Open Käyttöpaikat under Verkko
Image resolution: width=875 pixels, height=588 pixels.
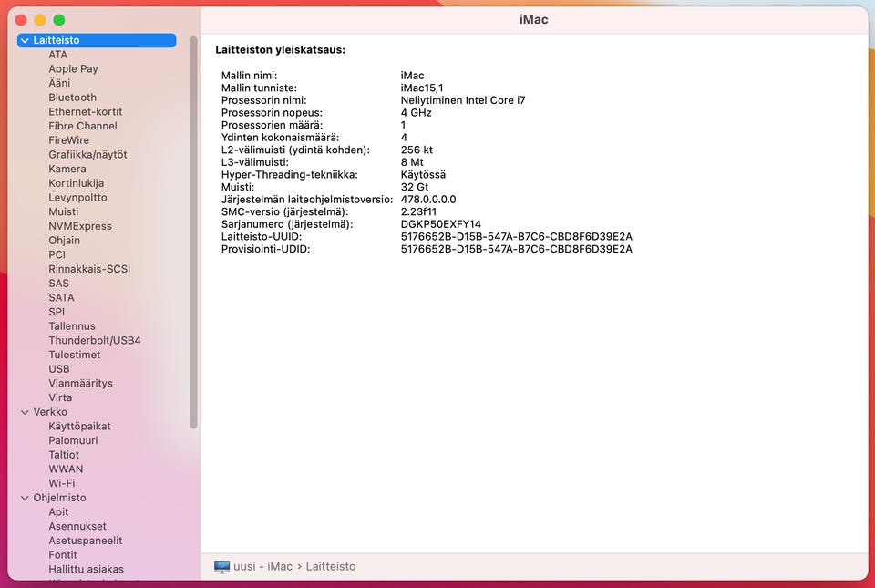(x=79, y=427)
